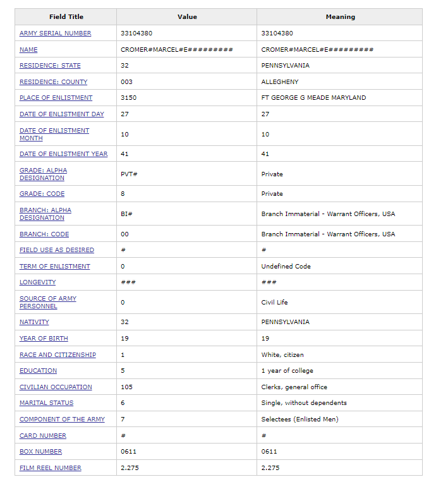Select the TERM OF ENLISTMENT link
The height and width of the screenshot is (489, 448).
54,267
